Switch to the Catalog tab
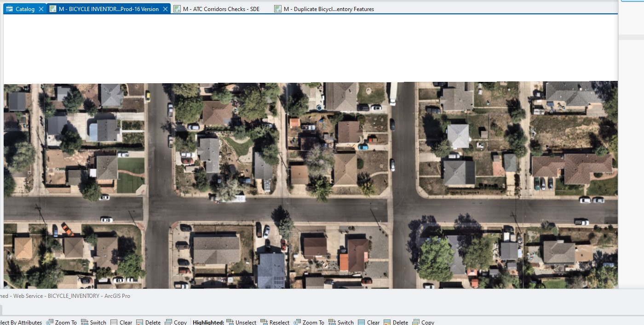 (x=23, y=8)
